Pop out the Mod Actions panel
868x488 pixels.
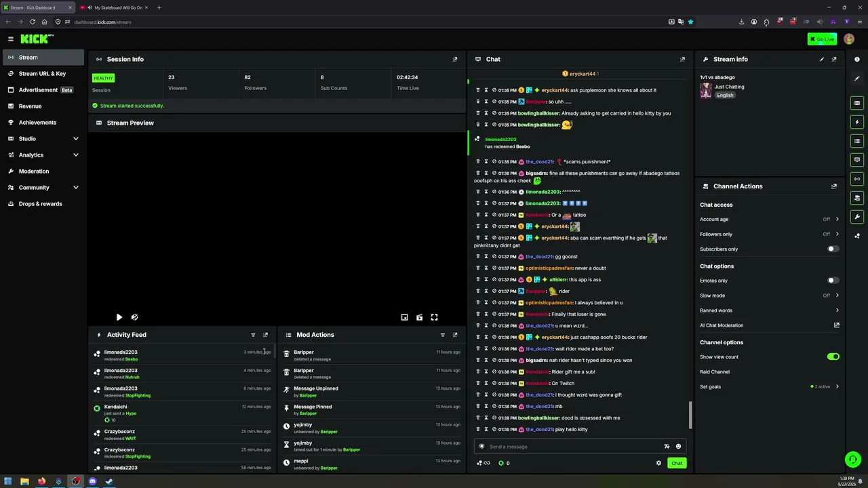[455, 335]
